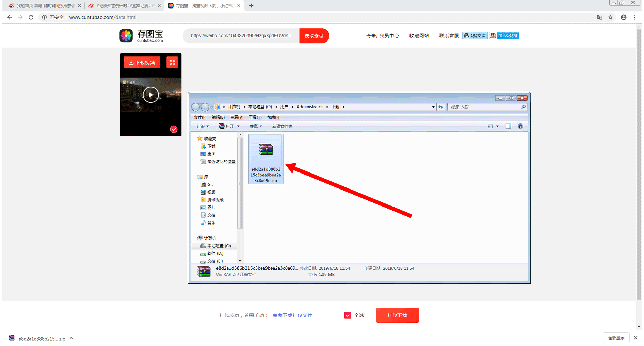Click the weibo URL input field
Image resolution: width=644 pixels, height=346 pixels.
point(241,36)
